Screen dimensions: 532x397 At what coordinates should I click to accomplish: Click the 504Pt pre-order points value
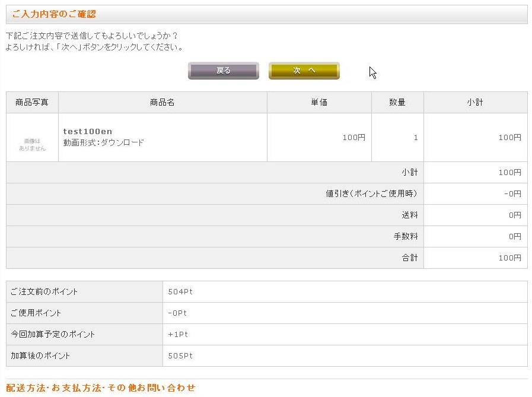coord(180,292)
